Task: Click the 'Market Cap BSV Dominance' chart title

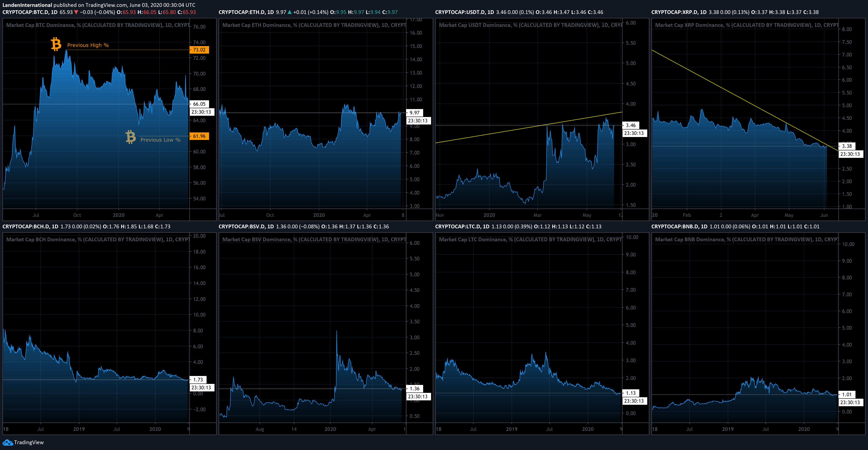Action: coord(314,239)
